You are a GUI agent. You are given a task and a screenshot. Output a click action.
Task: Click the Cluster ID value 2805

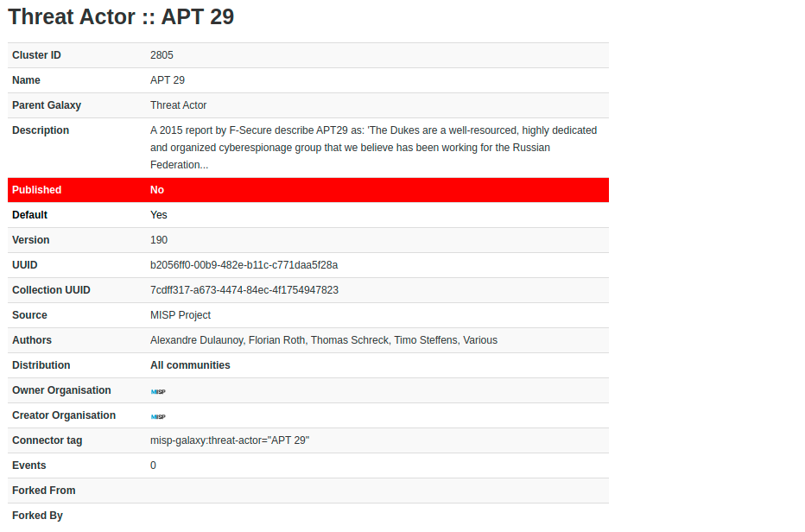(x=162, y=55)
